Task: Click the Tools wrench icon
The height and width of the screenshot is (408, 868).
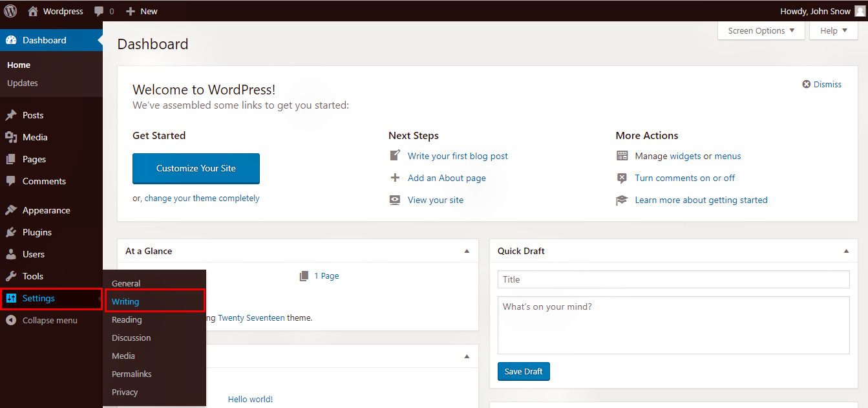Action: 10,275
